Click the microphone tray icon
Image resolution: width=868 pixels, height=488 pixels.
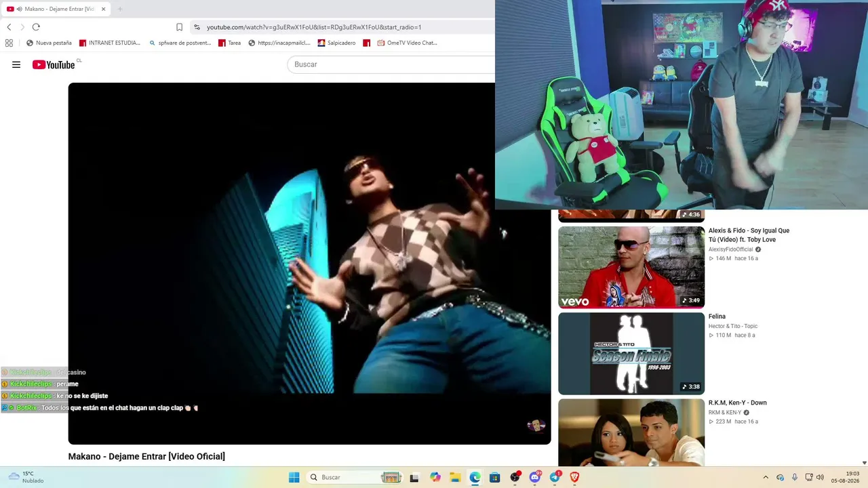[x=795, y=477]
